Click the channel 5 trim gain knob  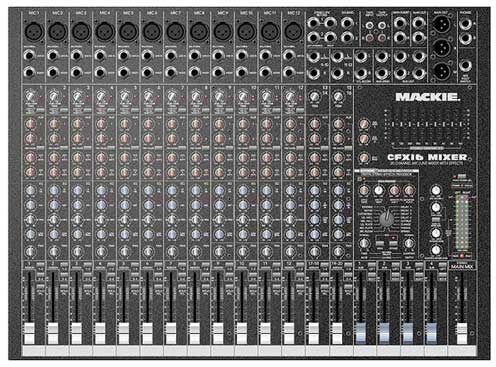tap(124, 97)
